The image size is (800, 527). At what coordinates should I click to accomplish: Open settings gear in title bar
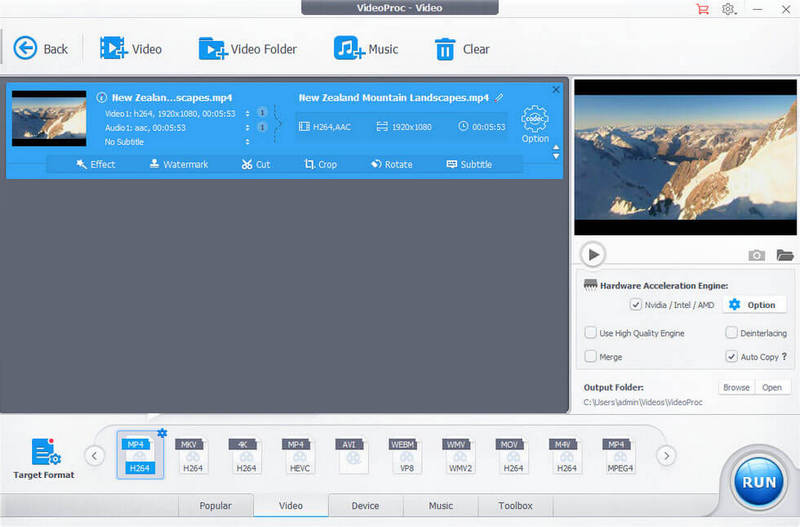pyautogui.click(x=728, y=9)
